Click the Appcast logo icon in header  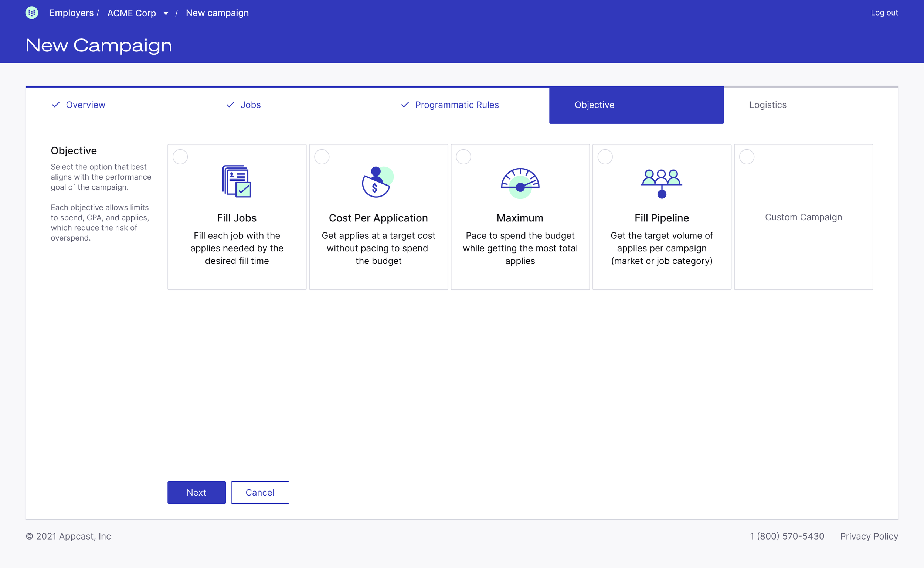(x=31, y=13)
